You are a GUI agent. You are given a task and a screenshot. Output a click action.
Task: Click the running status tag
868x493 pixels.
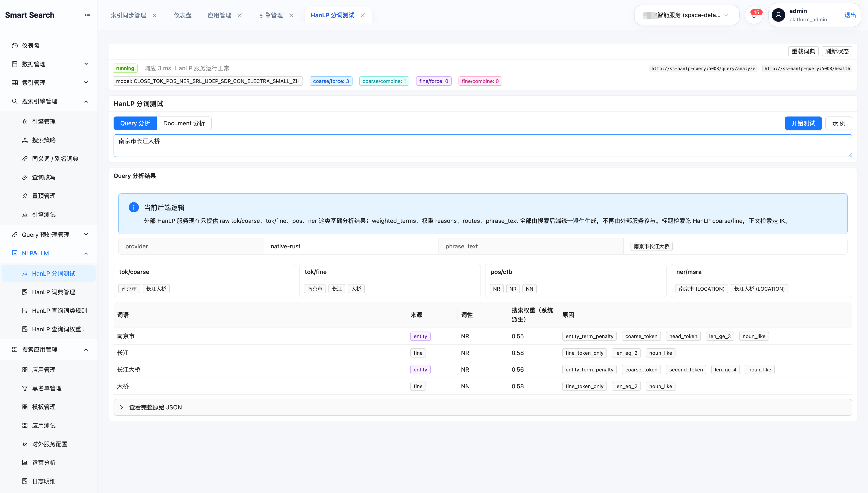pyautogui.click(x=125, y=68)
